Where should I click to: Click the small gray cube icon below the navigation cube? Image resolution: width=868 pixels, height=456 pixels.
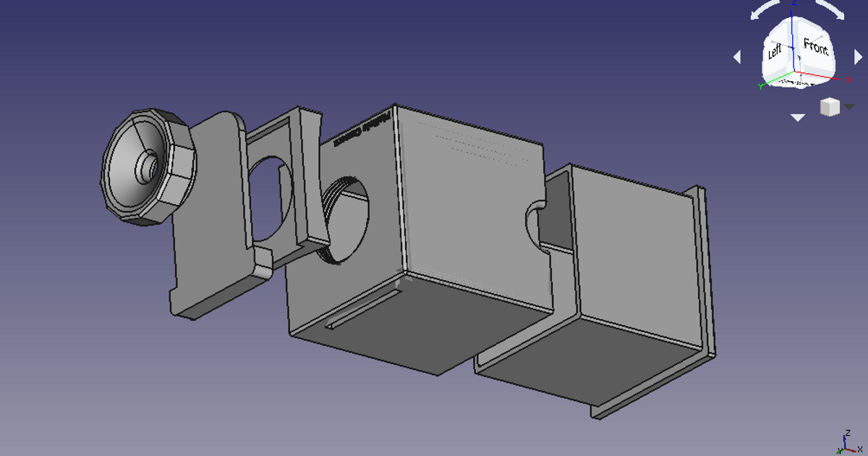pos(829,107)
